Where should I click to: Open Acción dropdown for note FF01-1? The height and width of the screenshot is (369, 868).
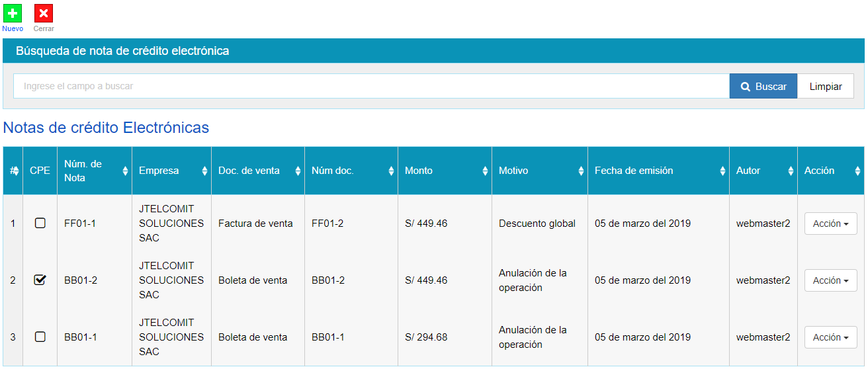coord(830,224)
